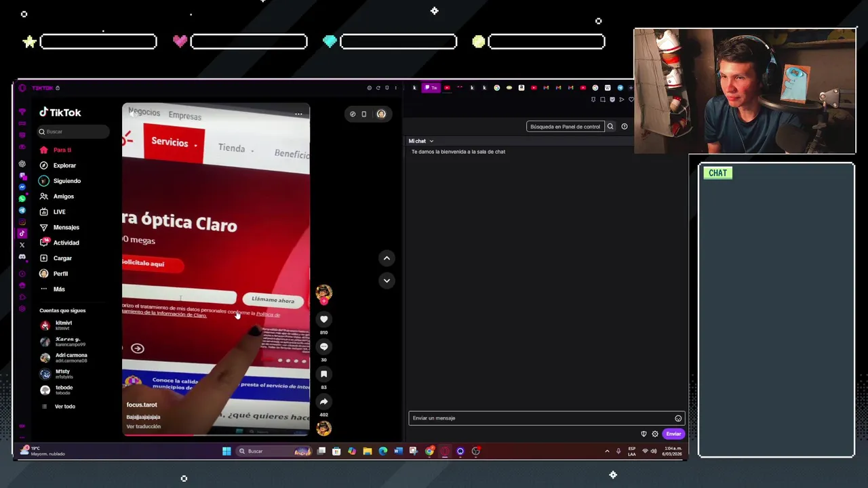The height and width of the screenshot is (488, 868).
Task: Open the taskbar clock and date
Action: click(673, 451)
